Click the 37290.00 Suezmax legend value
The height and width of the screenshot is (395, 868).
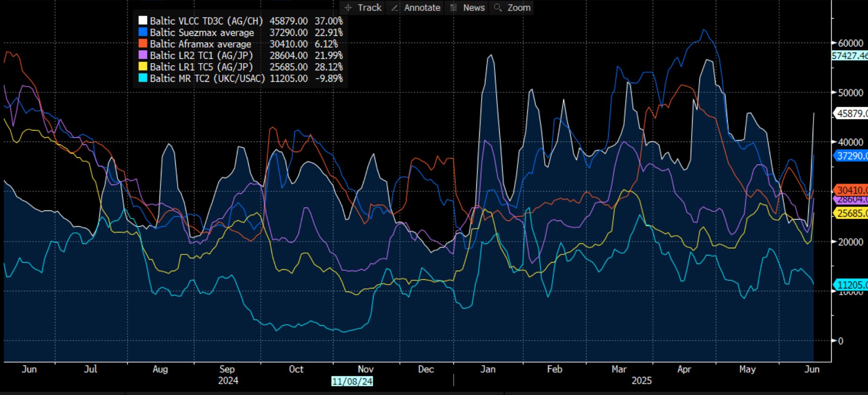pyautogui.click(x=289, y=33)
